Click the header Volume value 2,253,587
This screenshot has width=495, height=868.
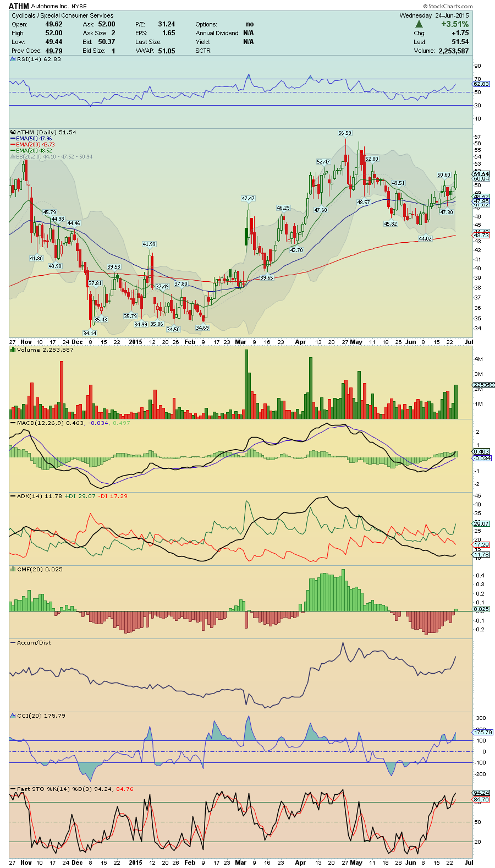pos(454,51)
